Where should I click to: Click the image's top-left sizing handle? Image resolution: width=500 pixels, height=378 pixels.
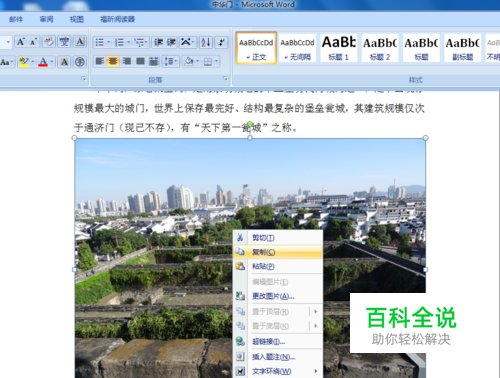[74, 138]
